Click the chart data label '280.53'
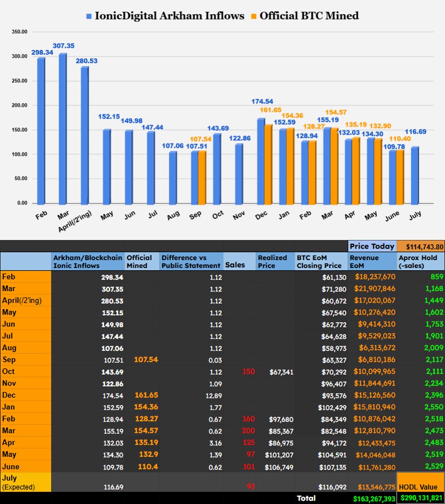Image resolution: width=445 pixels, height=504 pixels. (x=87, y=61)
